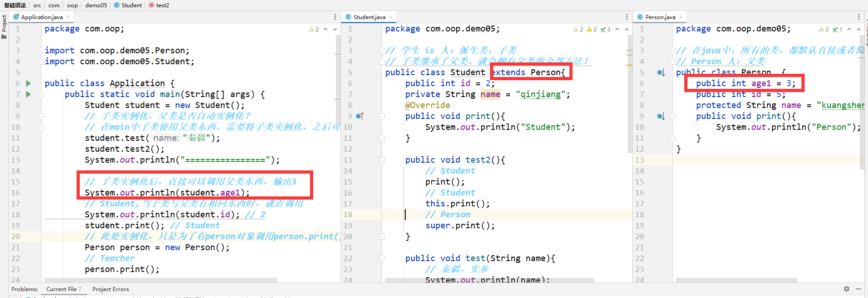Go to previous highlighted error in Student.java
This screenshot has width=868, height=298.
(617, 29)
